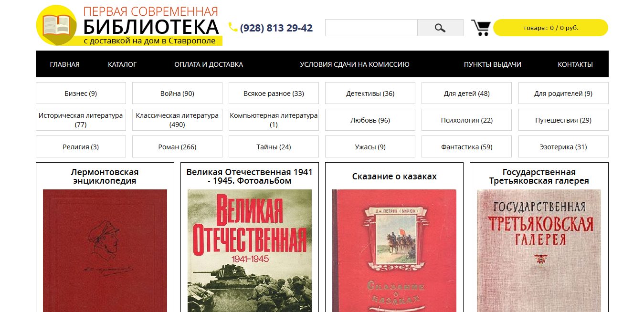
Task: Go to ОПЛАТА И ДОСТАВКА page
Action: (209, 64)
